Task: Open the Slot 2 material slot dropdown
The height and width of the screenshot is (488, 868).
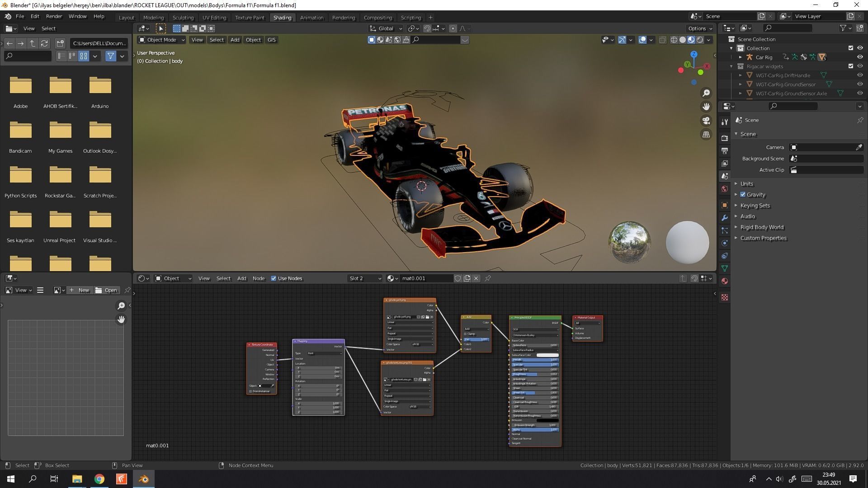Action: click(365, 278)
